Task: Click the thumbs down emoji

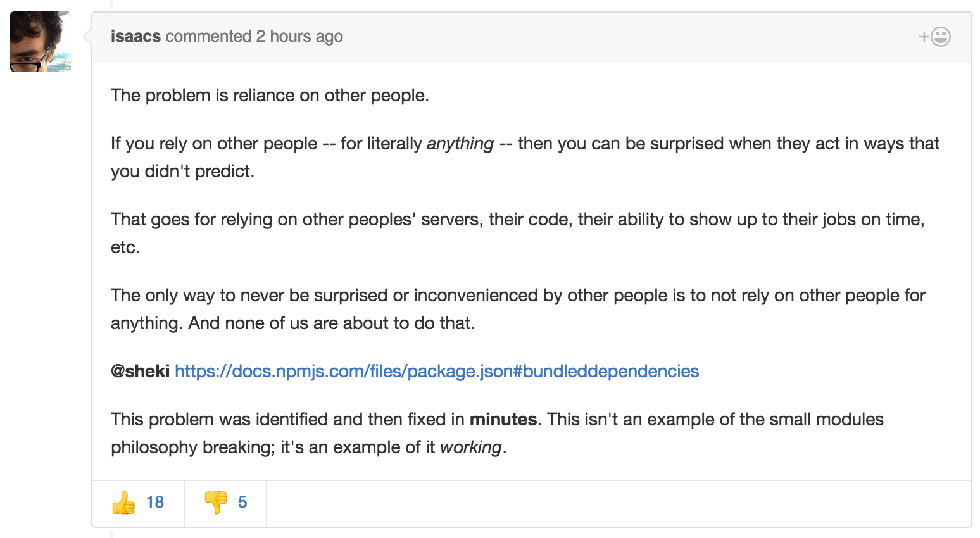Action: tap(216, 503)
